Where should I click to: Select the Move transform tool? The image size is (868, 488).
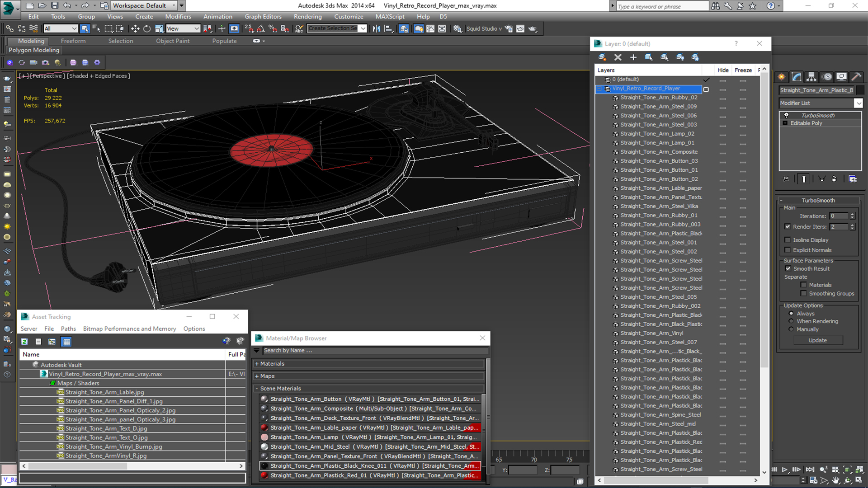[x=135, y=28]
